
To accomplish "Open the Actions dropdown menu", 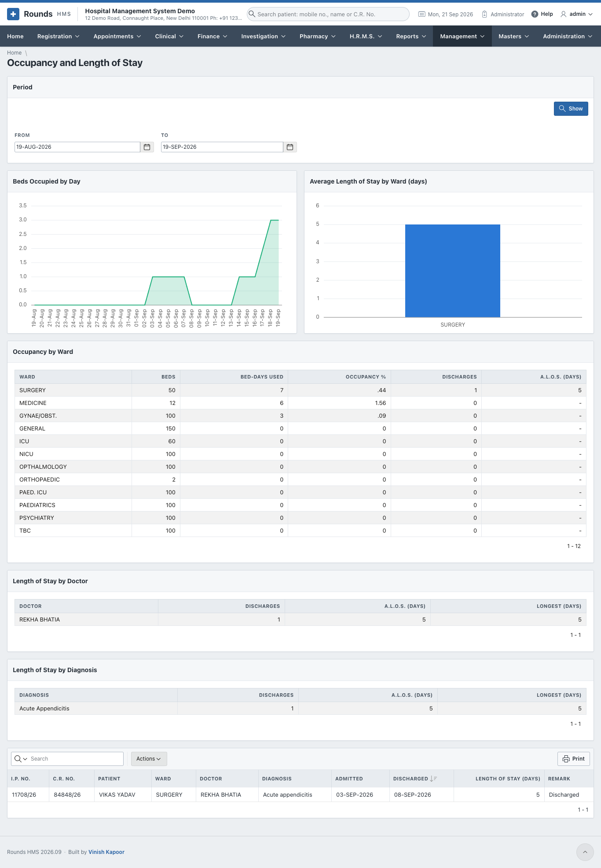I will click(x=149, y=759).
